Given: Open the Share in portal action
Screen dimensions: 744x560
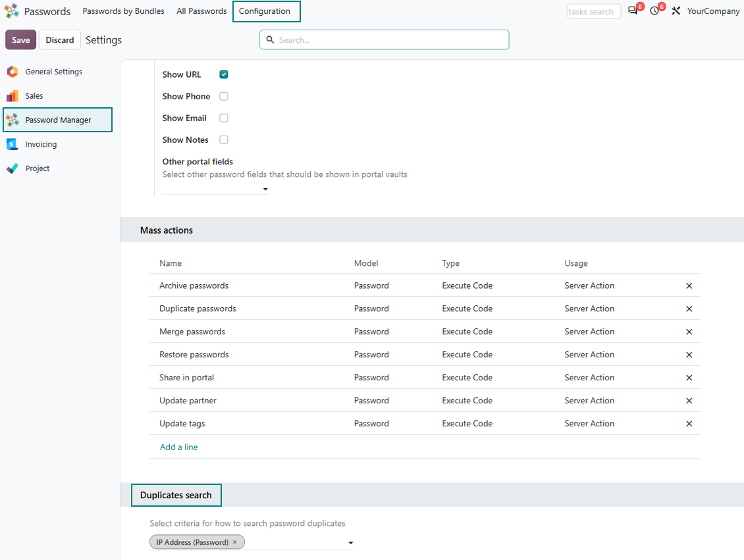Looking at the screenshot, I should click(x=186, y=378).
